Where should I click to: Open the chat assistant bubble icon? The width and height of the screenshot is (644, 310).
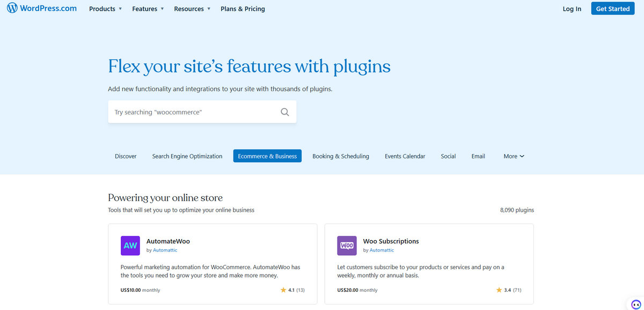636,304
